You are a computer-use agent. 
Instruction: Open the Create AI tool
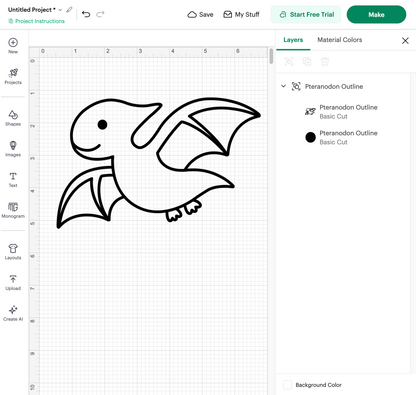[x=13, y=313]
